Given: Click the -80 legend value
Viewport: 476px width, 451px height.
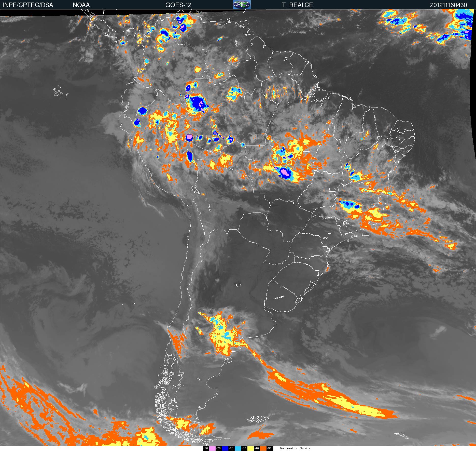Looking at the screenshot, I should click(x=206, y=448).
